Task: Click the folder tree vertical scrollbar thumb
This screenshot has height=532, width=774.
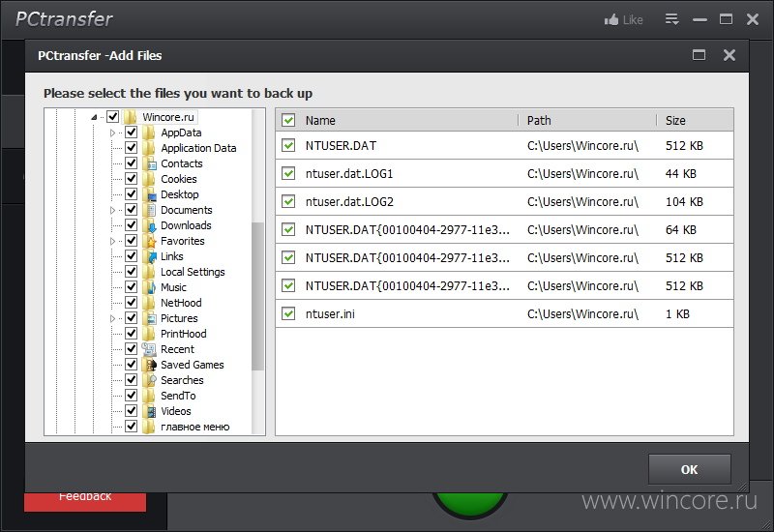Action: [257, 296]
